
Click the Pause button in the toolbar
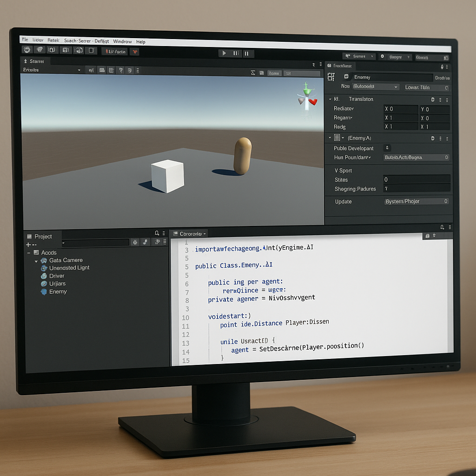coord(236,53)
